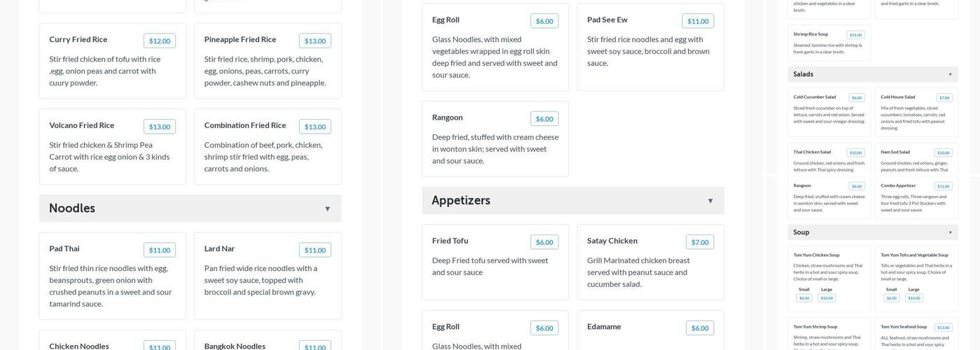Click the Curry Fried Rice $12.00 price
This screenshot has width=980, height=350.
pyautogui.click(x=160, y=41)
